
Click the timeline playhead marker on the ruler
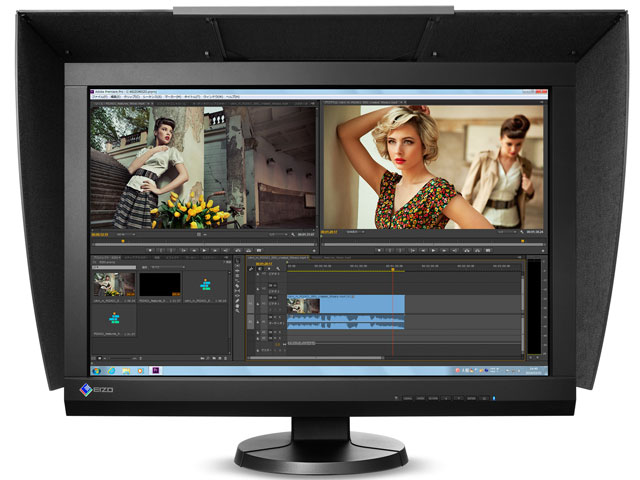[393, 268]
